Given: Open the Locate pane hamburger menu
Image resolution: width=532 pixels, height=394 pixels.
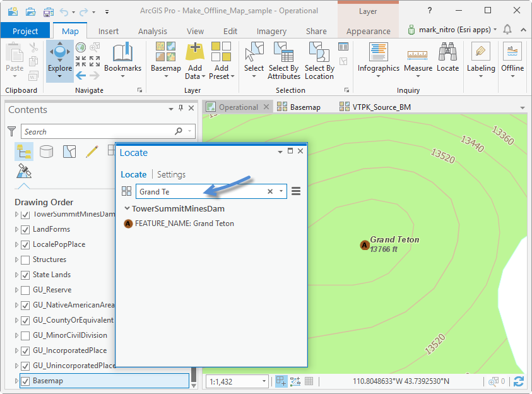Looking at the screenshot, I should [296, 191].
